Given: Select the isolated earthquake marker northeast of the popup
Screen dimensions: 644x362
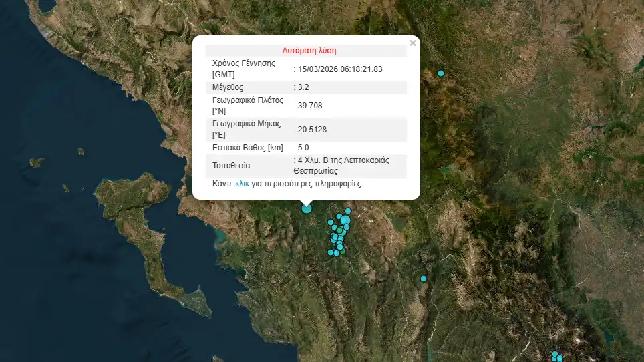Looking at the screenshot, I should [441, 73].
